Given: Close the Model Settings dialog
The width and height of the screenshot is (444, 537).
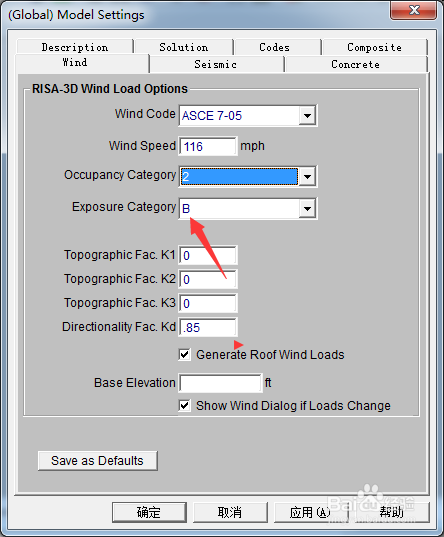Looking at the screenshot, I should pos(414,10).
